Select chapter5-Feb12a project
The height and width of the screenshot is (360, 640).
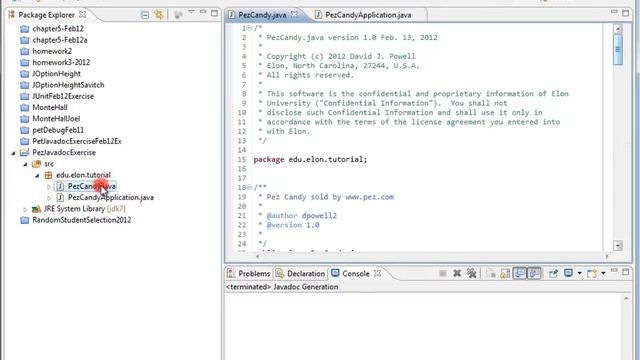point(60,40)
